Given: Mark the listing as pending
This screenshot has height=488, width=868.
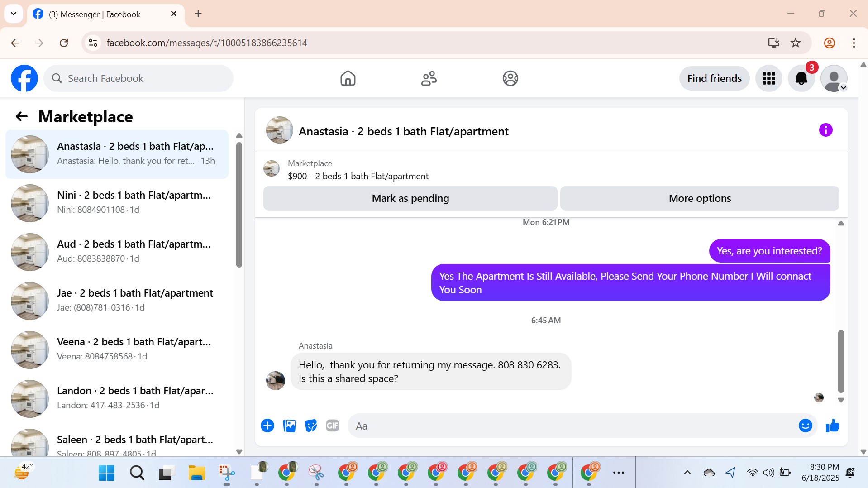Looking at the screenshot, I should click(x=410, y=198).
